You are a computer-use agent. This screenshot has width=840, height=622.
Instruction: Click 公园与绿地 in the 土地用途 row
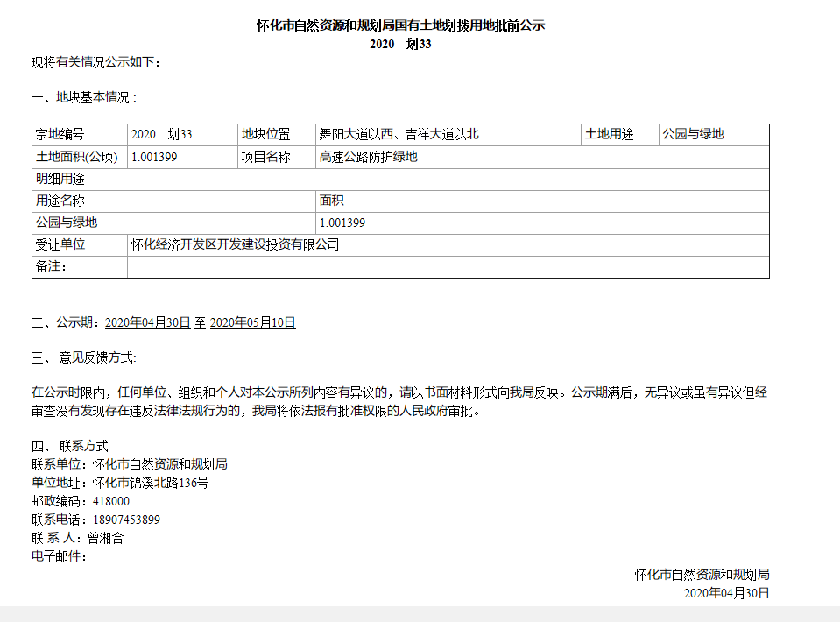(714, 135)
